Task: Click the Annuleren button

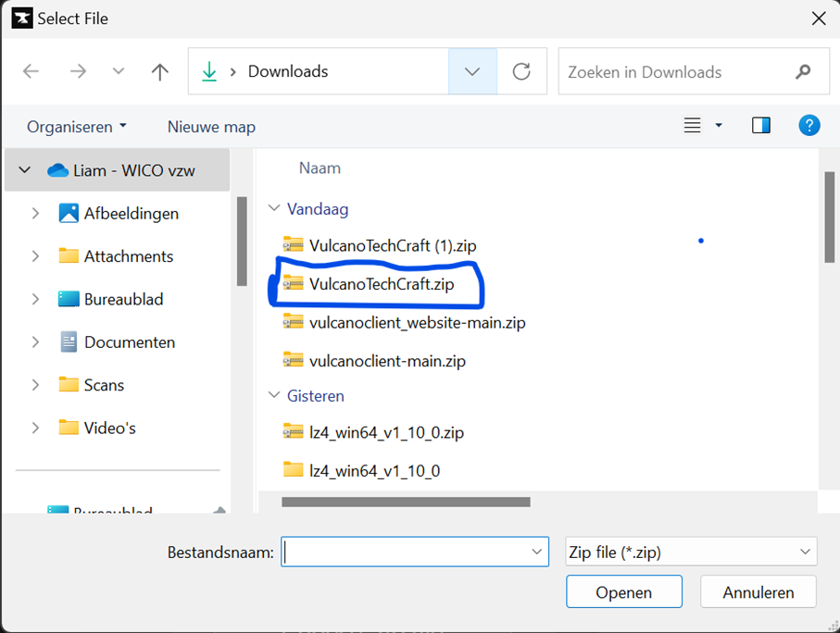Action: (x=758, y=591)
